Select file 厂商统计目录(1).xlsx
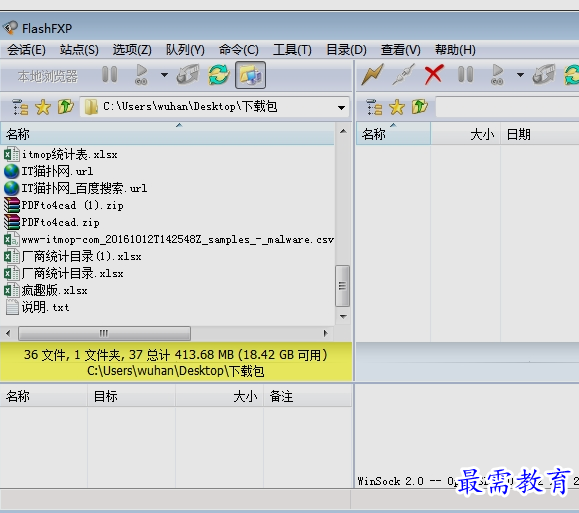Viewport: 579px width, 513px height. pos(73,256)
